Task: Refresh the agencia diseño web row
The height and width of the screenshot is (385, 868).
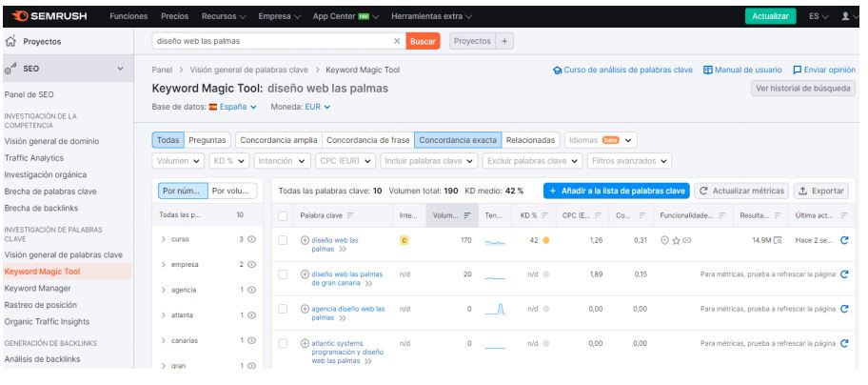Action: [x=844, y=309]
